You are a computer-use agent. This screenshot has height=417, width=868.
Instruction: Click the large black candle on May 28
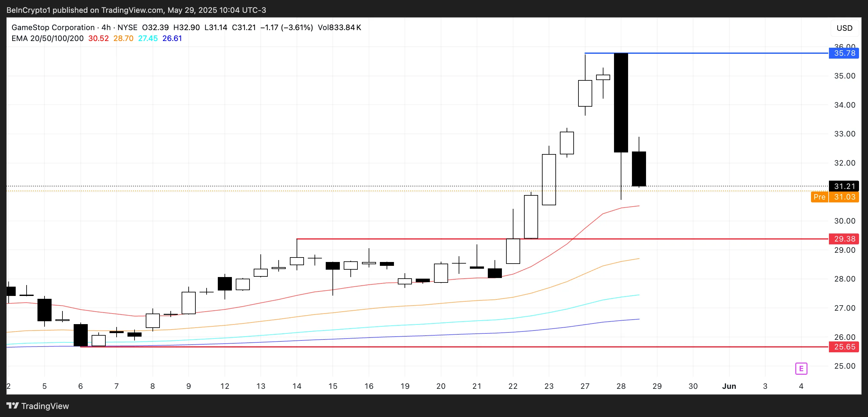(621, 103)
